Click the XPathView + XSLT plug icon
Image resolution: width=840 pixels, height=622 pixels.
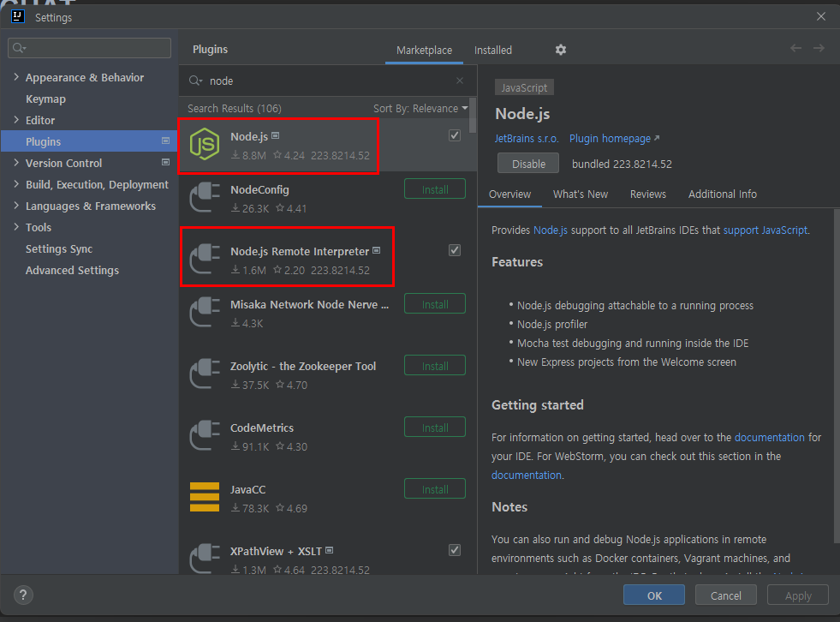(205, 559)
